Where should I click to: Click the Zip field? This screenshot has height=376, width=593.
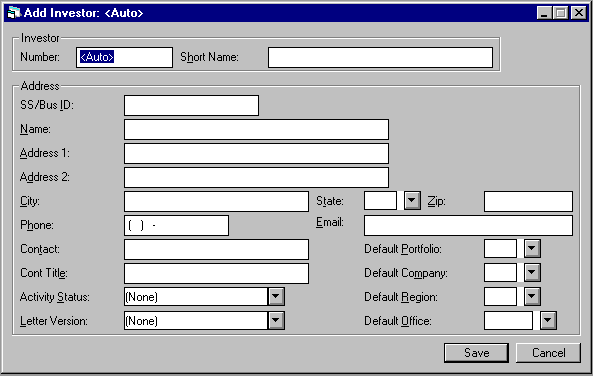coord(528,201)
